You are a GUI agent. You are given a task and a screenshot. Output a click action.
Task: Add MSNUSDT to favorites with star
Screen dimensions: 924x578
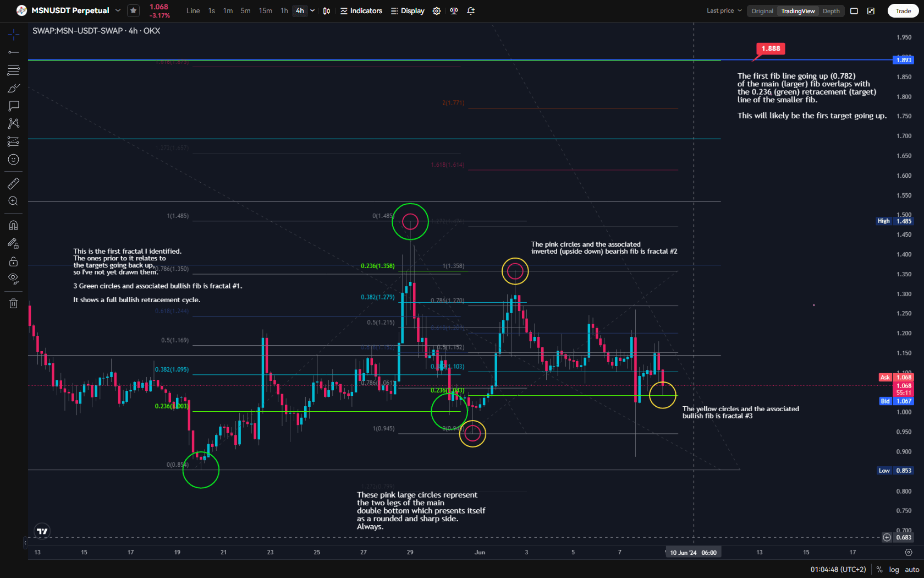[133, 10]
